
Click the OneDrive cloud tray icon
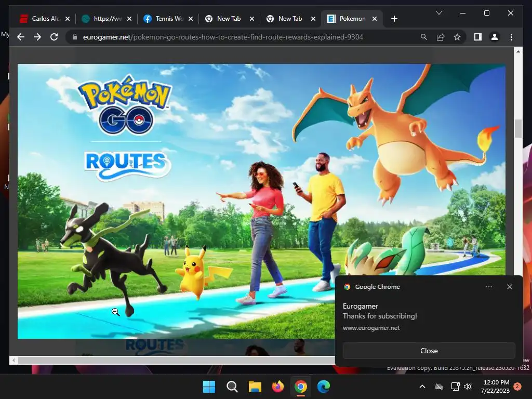tap(439, 387)
